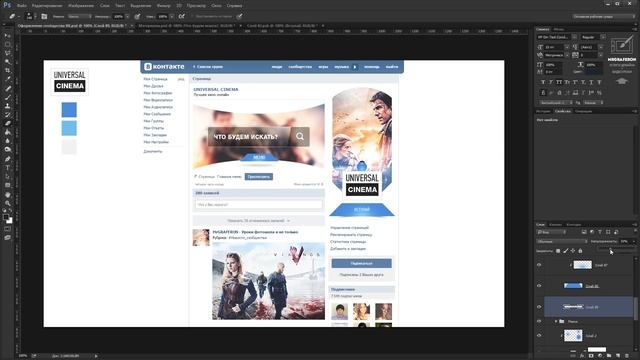Image resolution: width=640 pixels, height=360 pixels.
Task: Click the foreground/background color swatches
Action: [x=7, y=219]
